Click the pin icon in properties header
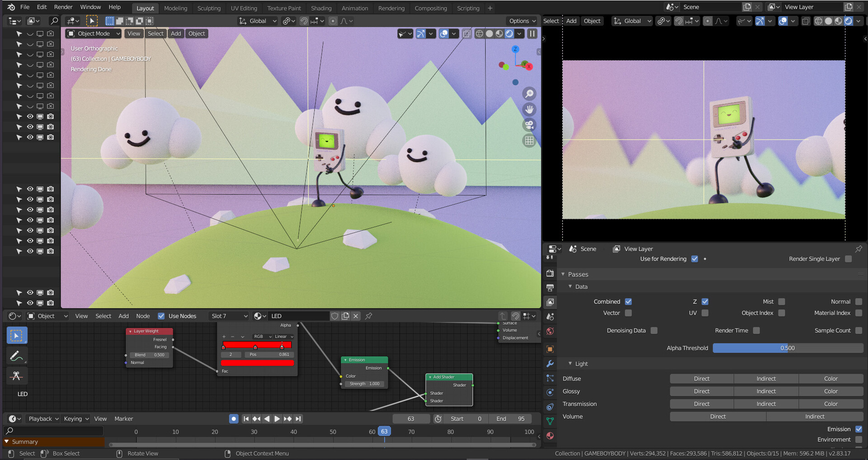 (x=859, y=249)
